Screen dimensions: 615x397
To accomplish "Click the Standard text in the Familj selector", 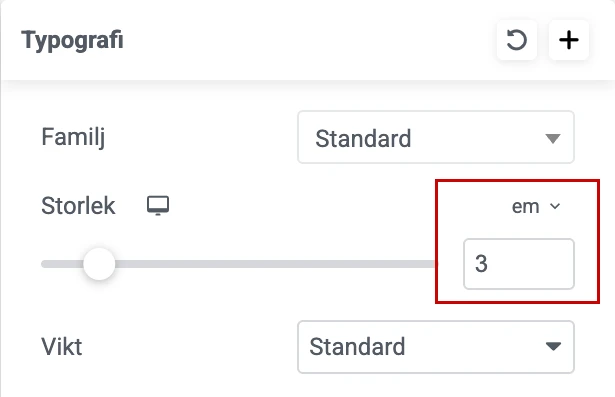I will coord(363,138).
